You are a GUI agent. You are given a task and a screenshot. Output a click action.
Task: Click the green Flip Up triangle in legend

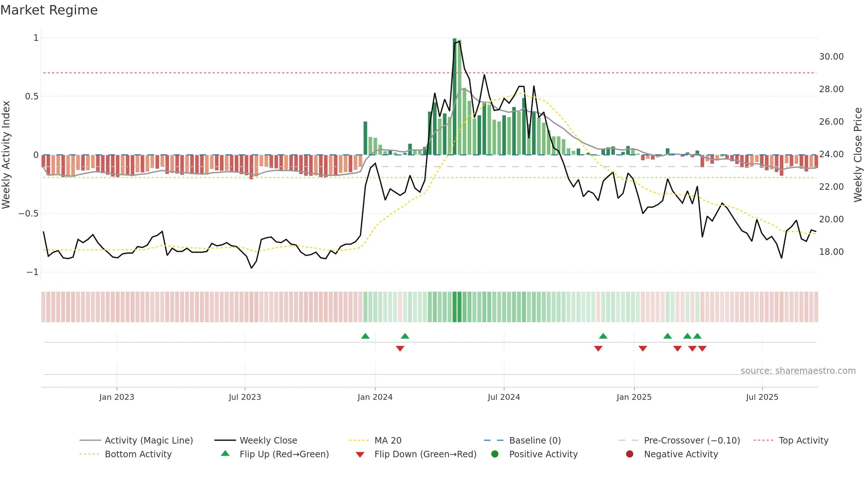point(225,453)
